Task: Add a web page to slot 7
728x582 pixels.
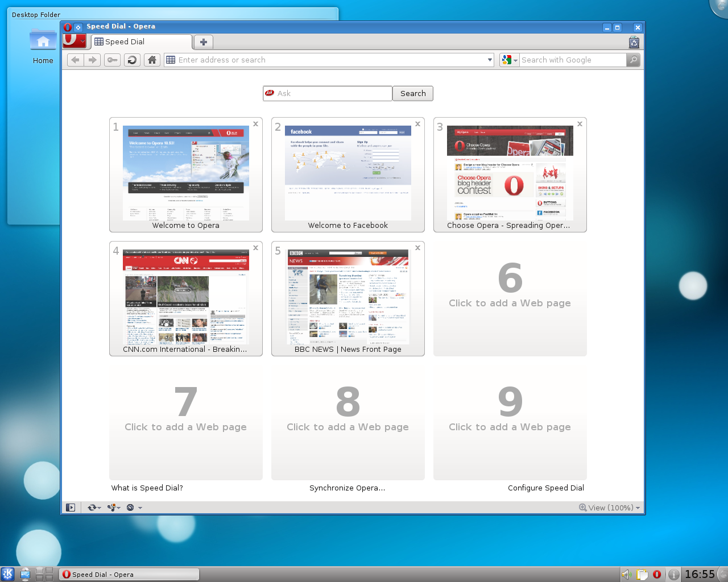Action: pyautogui.click(x=186, y=423)
